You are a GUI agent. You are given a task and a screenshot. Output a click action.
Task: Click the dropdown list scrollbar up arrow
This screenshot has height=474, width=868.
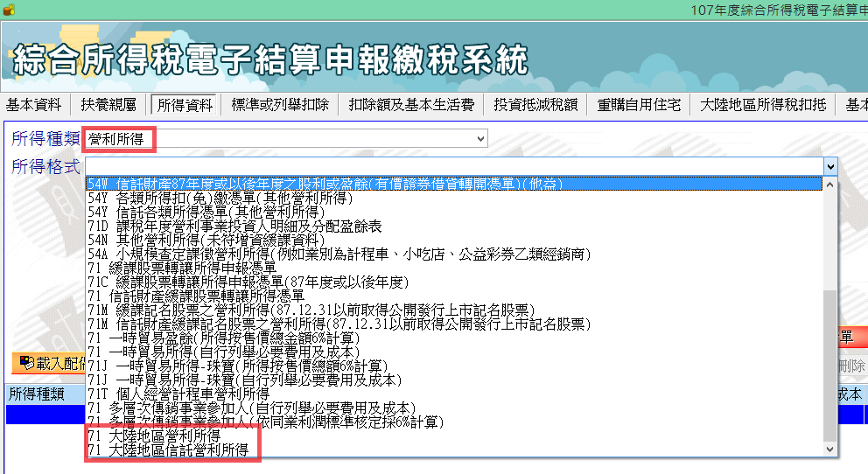830,185
